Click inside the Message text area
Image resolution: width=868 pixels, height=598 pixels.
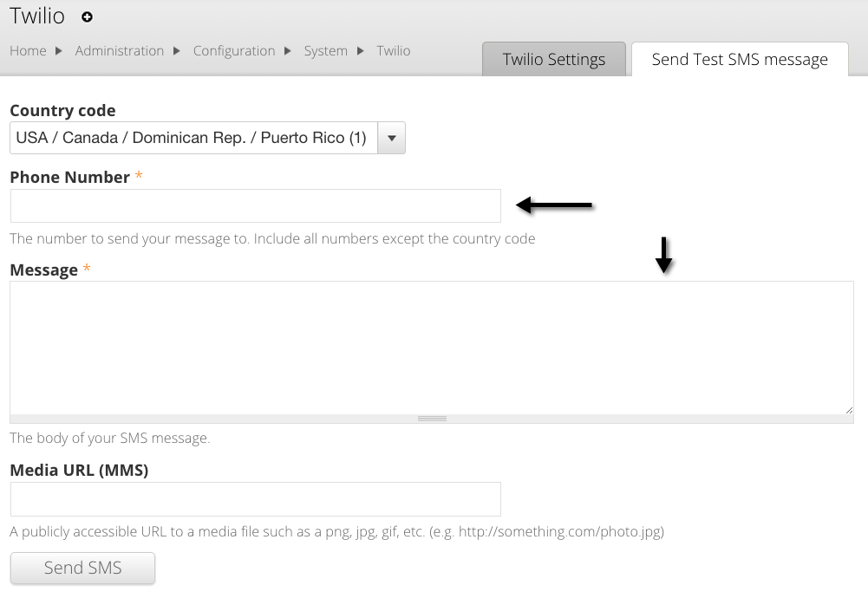click(x=431, y=347)
